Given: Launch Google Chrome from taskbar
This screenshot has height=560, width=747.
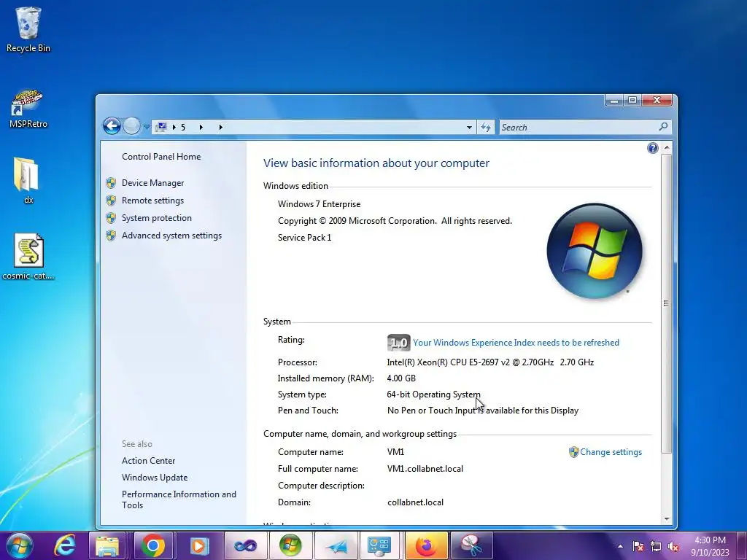Looking at the screenshot, I should tap(152, 545).
